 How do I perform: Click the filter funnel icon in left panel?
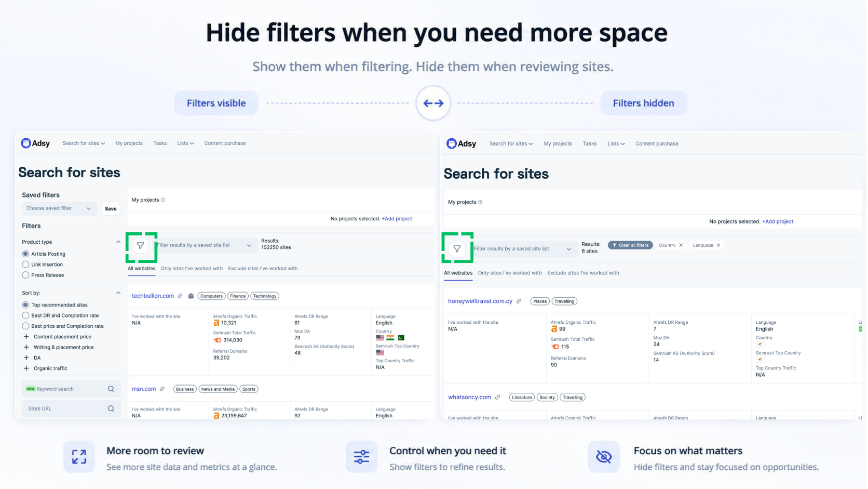pyautogui.click(x=141, y=246)
